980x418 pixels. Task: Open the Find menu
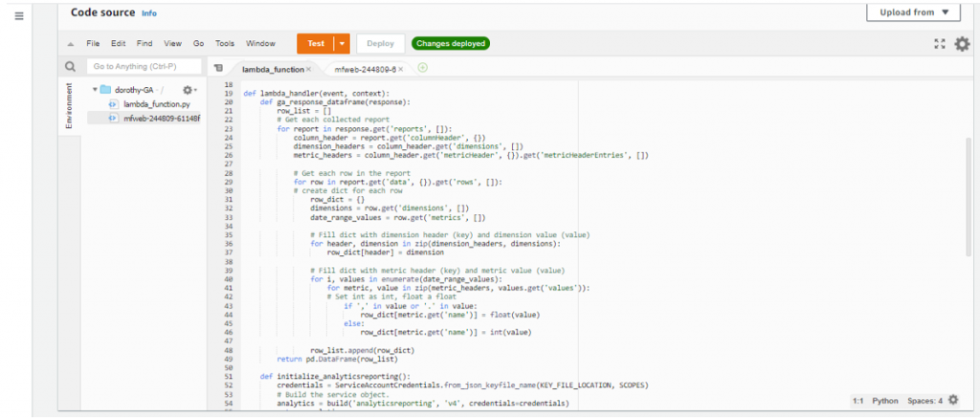coord(145,44)
